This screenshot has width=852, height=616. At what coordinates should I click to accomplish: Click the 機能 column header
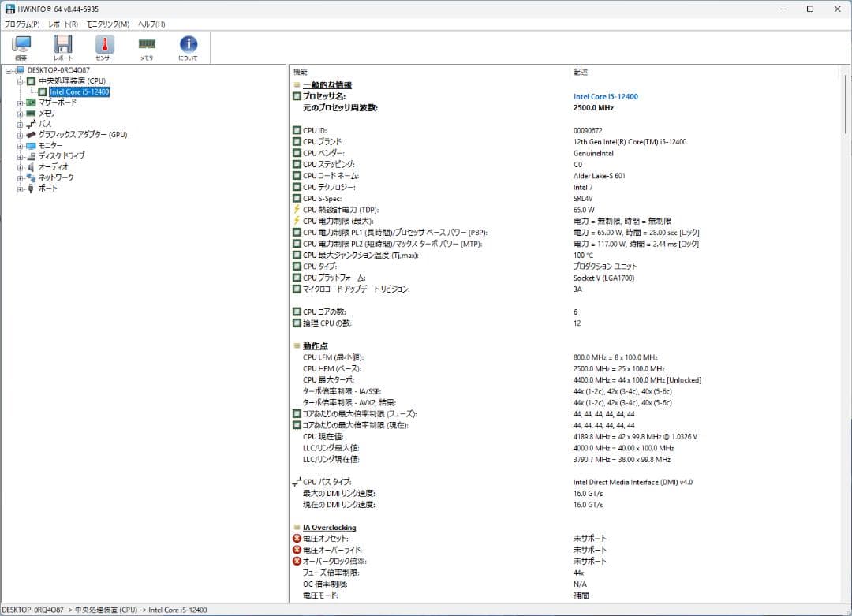tap(301, 72)
